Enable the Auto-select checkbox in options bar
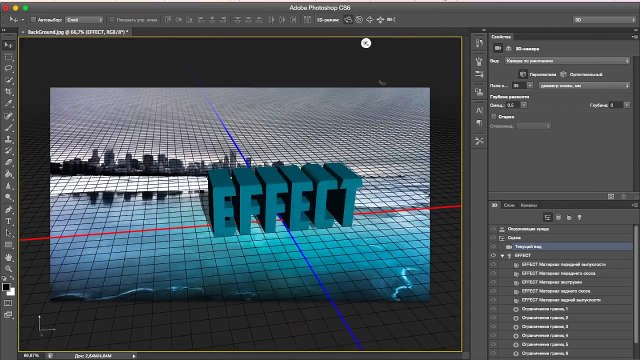 (33, 20)
